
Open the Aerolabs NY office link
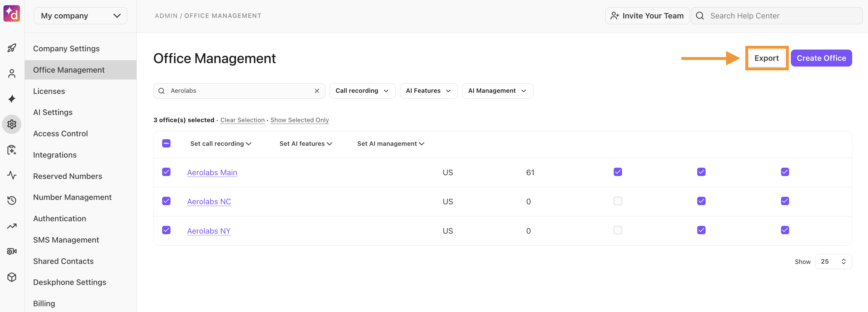tap(209, 231)
